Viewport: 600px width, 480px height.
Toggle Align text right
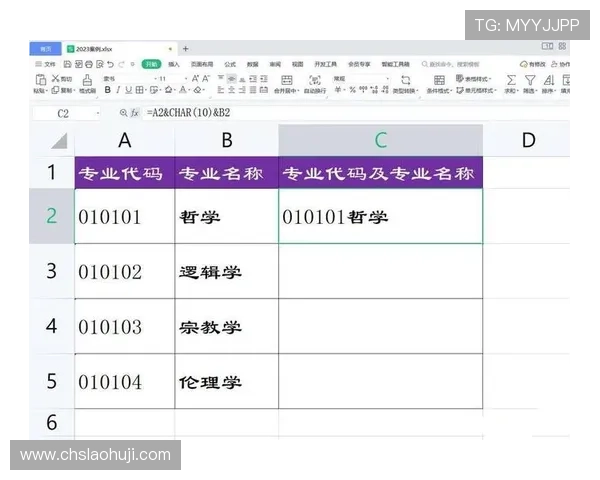[x=242, y=90]
